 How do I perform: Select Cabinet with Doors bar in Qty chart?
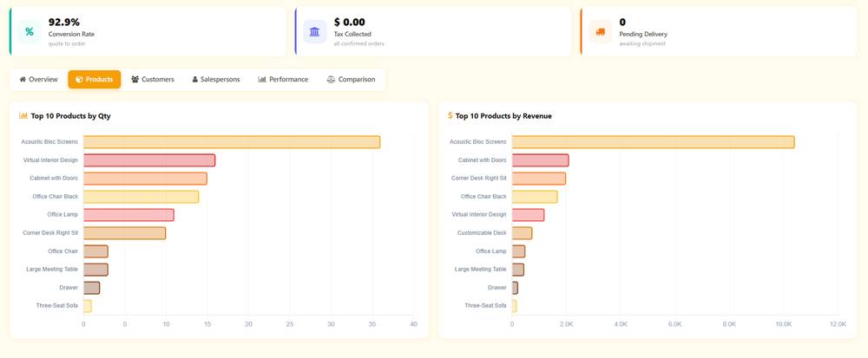145,179
